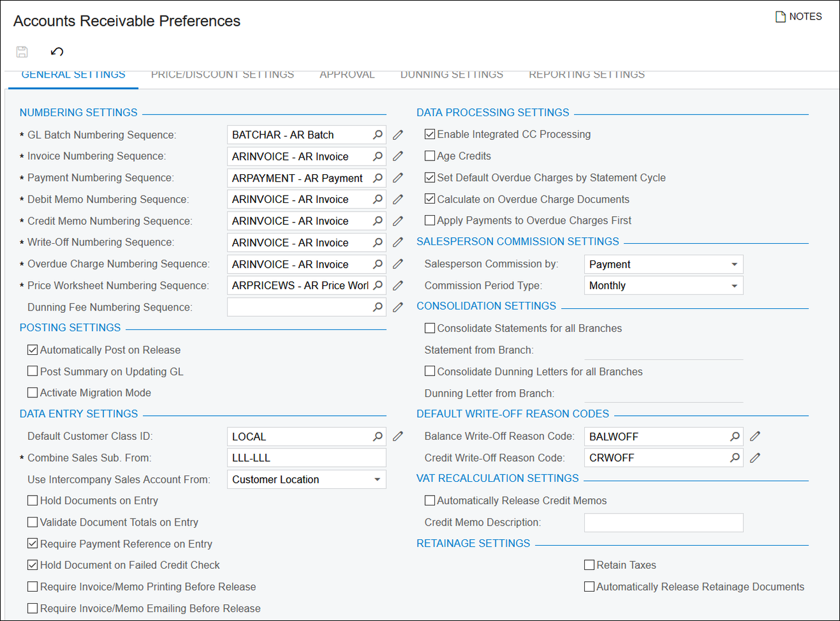The width and height of the screenshot is (840, 621).
Task: Click magnifier lookup for GL Batch Numbering Sequence
Action: tap(377, 135)
